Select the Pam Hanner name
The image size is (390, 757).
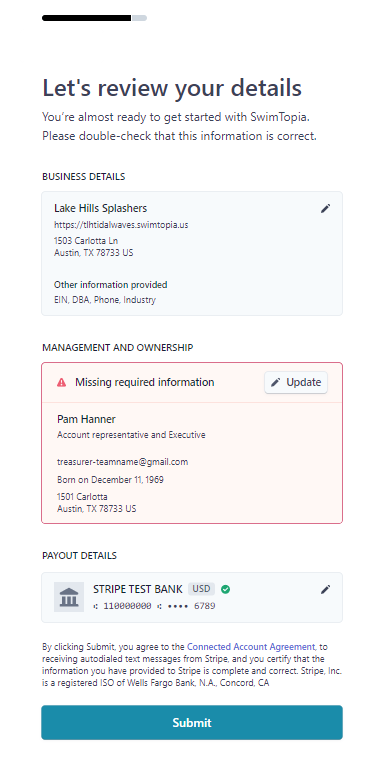[x=86, y=419]
